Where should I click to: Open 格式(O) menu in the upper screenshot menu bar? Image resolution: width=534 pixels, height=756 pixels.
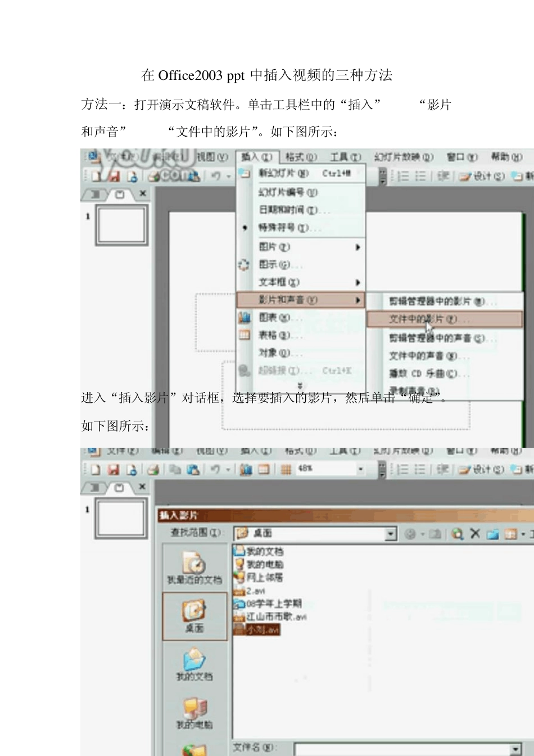pos(301,157)
